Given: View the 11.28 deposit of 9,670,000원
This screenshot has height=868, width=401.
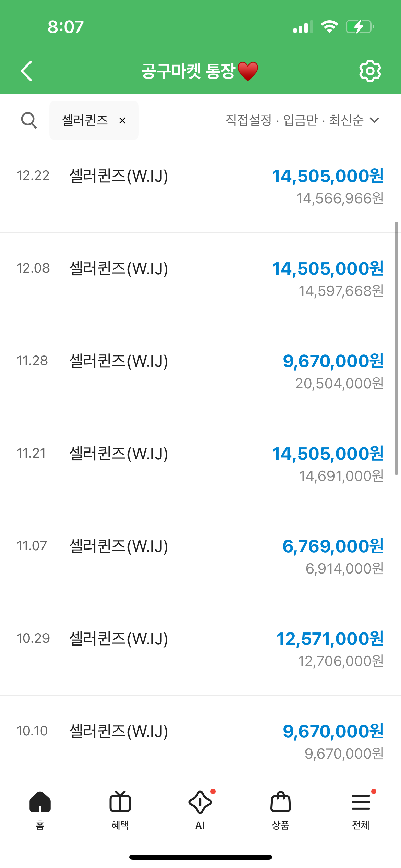Looking at the screenshot, I should pos(200,372).
